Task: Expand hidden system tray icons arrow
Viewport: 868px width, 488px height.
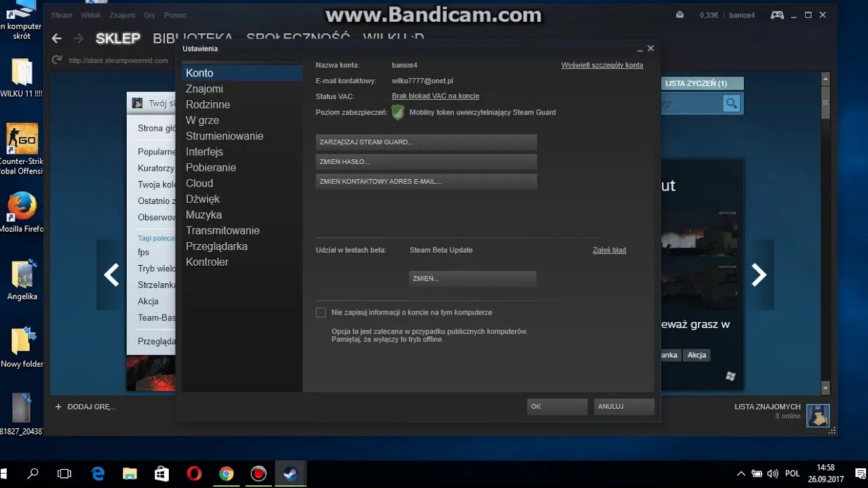Action: click(x=741, y=474)
